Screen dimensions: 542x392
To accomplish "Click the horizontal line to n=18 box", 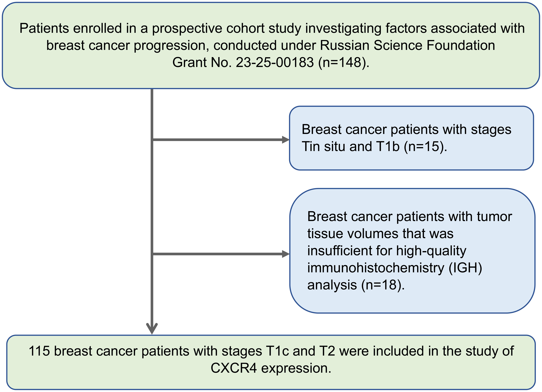I will (x=217, y=254).
